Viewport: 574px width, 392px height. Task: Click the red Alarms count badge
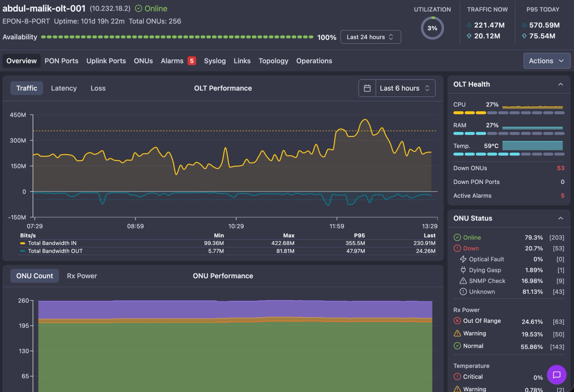coord(192,61)
